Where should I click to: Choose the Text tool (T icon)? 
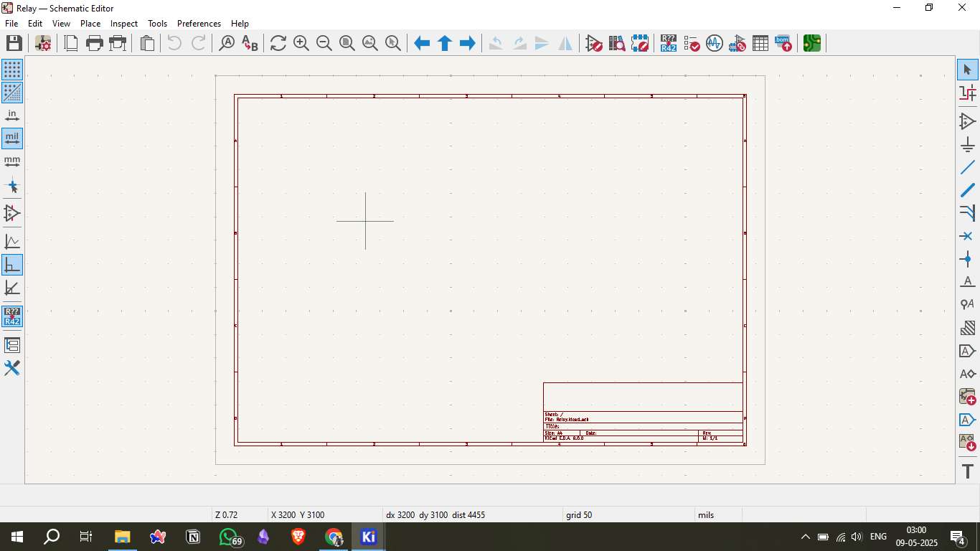tap(968, 471)
